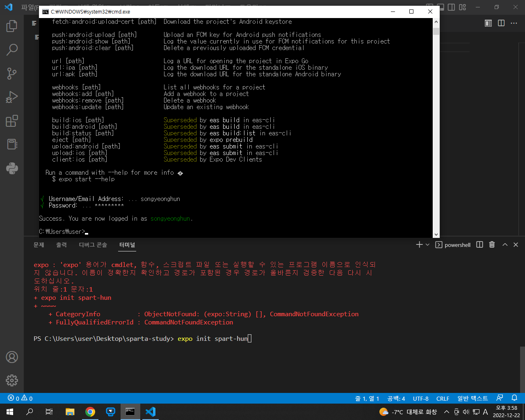Open the Extensions view
The image size is (525, 420).
(x=12, y=121)
